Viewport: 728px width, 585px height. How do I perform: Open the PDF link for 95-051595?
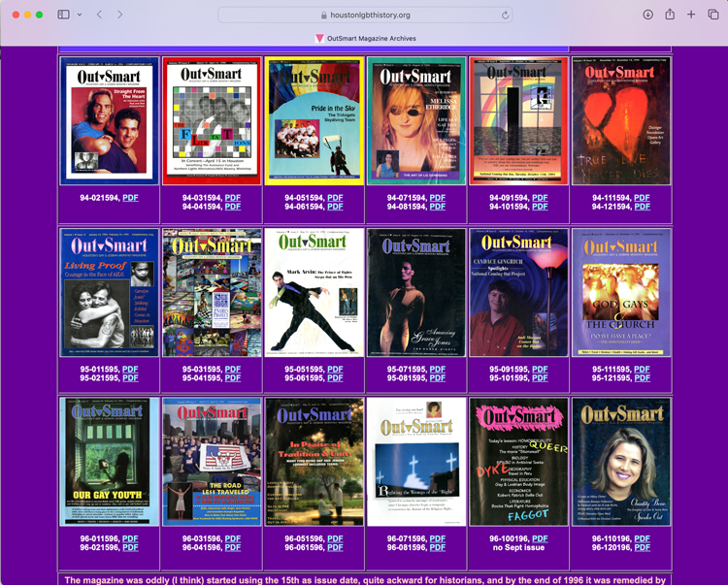[335, 370]
